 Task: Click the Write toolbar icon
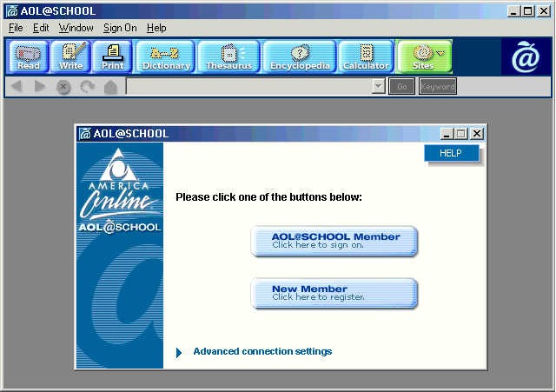pyautogui.click(x=71, y=56)
